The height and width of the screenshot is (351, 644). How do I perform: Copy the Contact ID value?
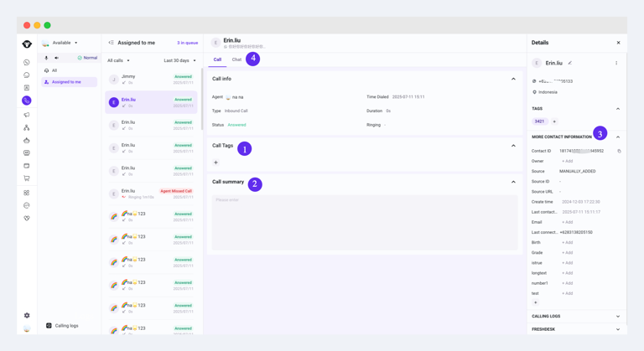(619, 152)
